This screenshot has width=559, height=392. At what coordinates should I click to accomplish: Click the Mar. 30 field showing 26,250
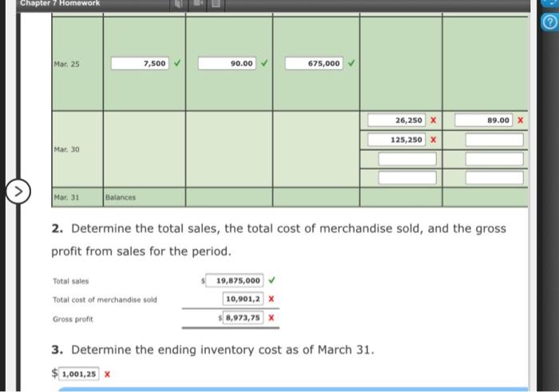[396, 121]
